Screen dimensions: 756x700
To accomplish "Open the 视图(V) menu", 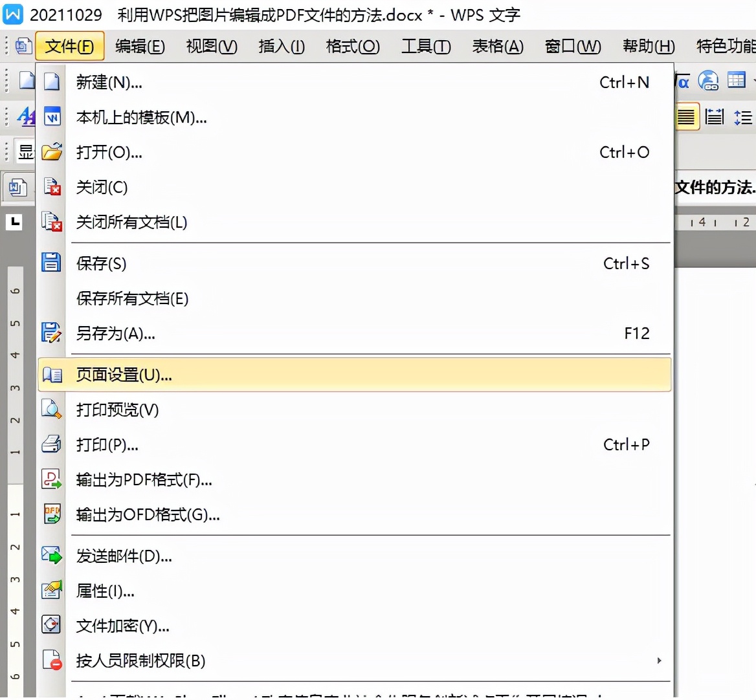I will (x=211, y=46).
